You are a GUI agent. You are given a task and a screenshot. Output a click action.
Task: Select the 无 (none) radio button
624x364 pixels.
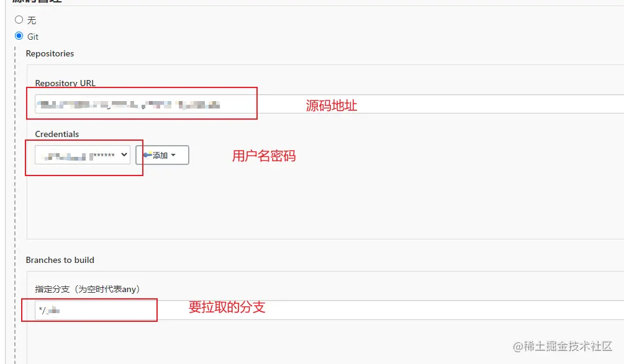(19, 20)
